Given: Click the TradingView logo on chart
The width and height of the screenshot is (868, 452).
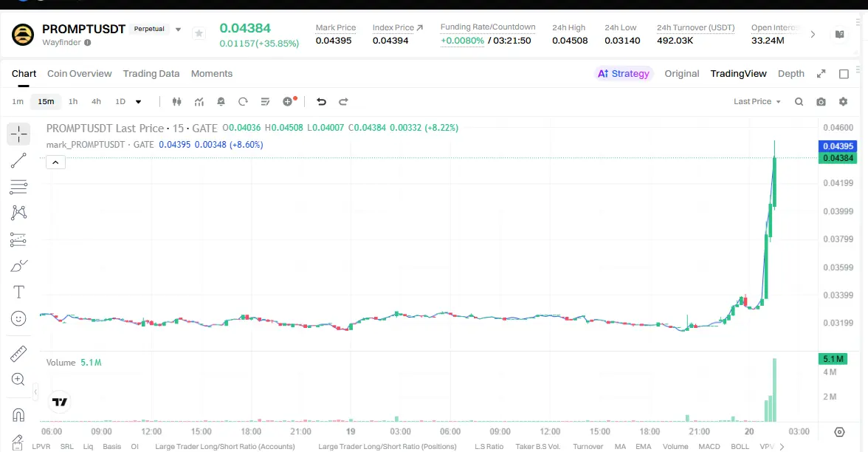Looking at the screenshot, I should 59,402.
